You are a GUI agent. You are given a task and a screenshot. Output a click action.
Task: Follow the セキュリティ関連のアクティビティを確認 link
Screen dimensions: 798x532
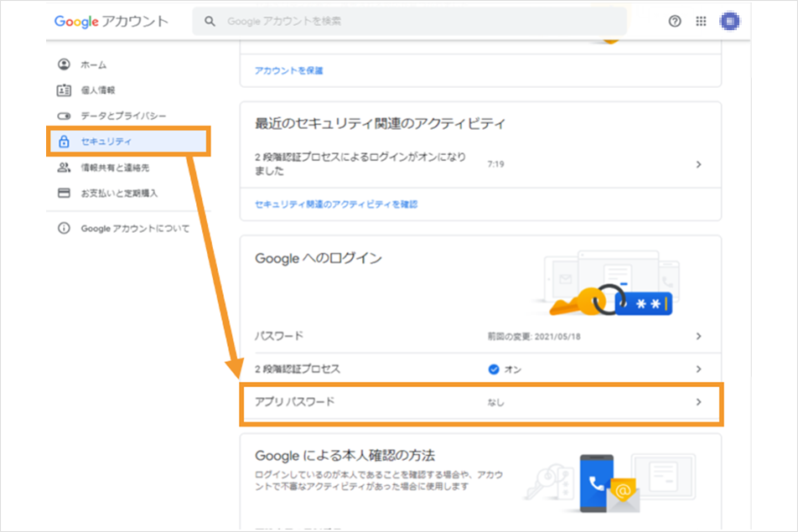click(336, 204)
